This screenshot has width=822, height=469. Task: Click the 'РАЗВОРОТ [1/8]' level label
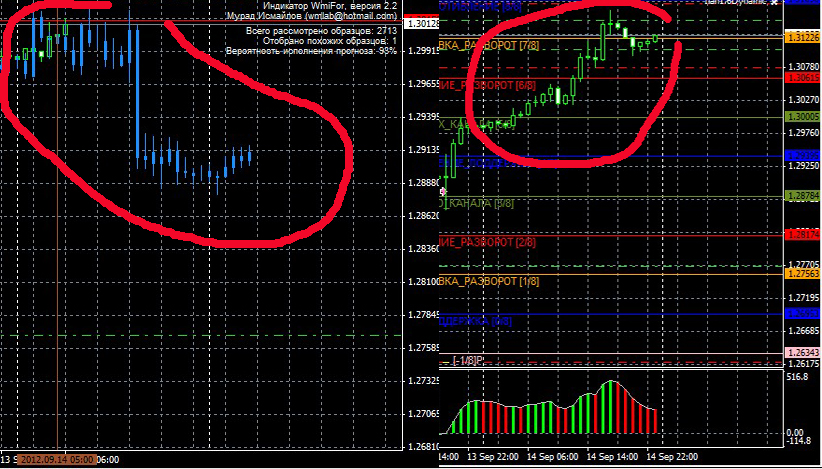tap(503, 281)
